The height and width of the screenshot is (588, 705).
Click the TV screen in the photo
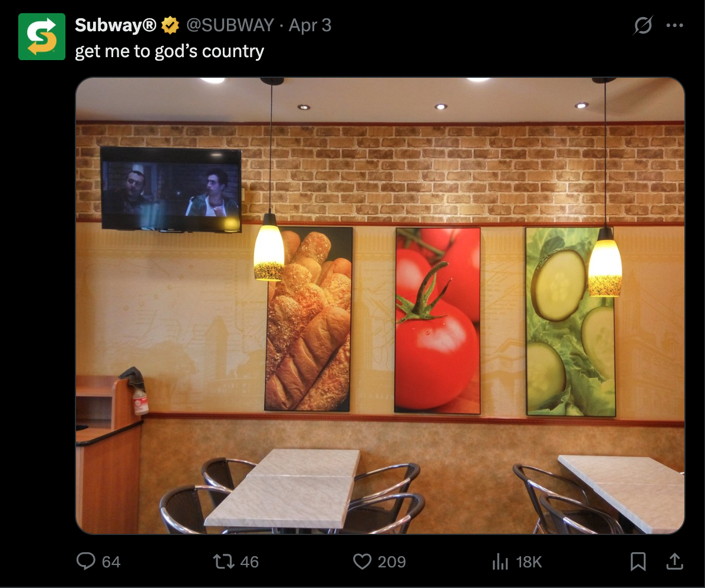tap(170, 189)
